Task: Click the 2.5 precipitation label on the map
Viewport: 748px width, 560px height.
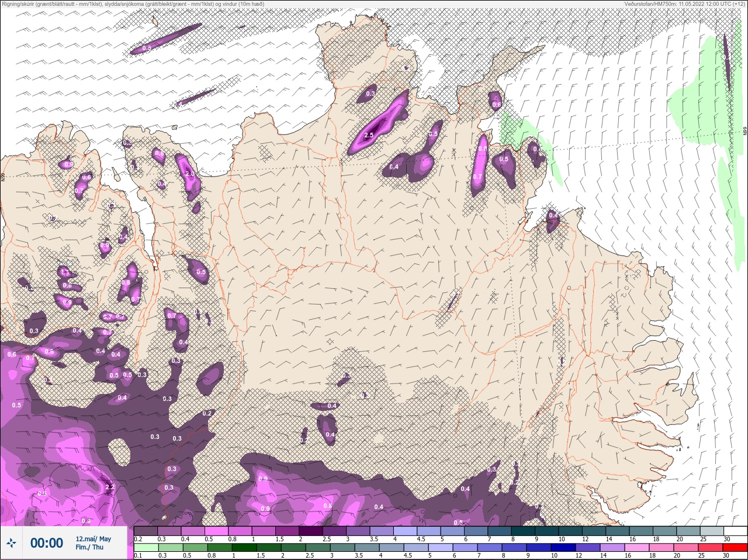Action: [369, 135]
